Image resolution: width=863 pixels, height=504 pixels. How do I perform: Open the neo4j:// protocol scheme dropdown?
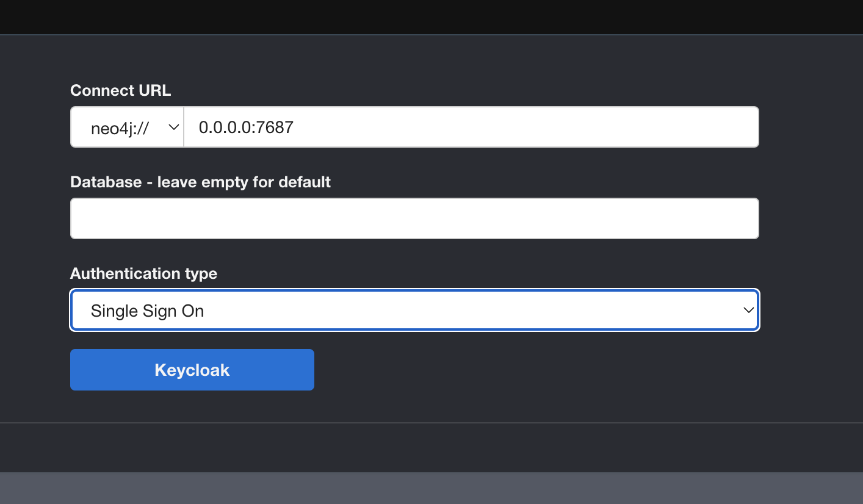click(127, 127)
